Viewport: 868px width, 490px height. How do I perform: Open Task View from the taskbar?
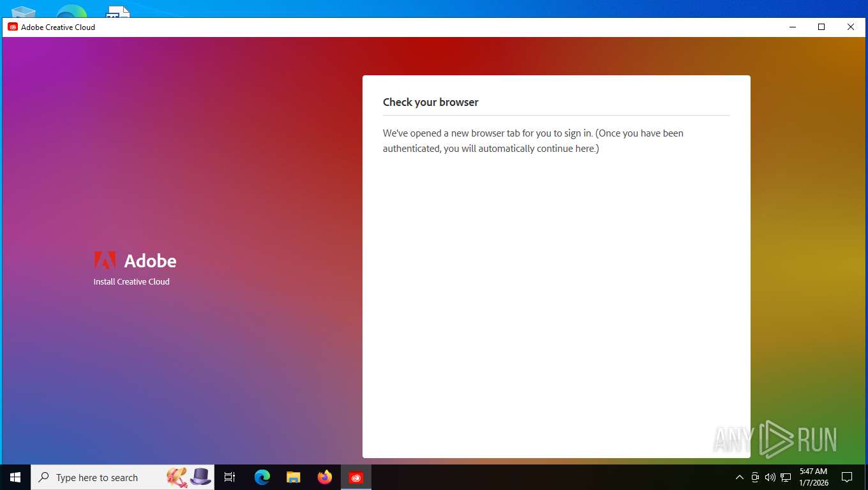tap(230, 477)
